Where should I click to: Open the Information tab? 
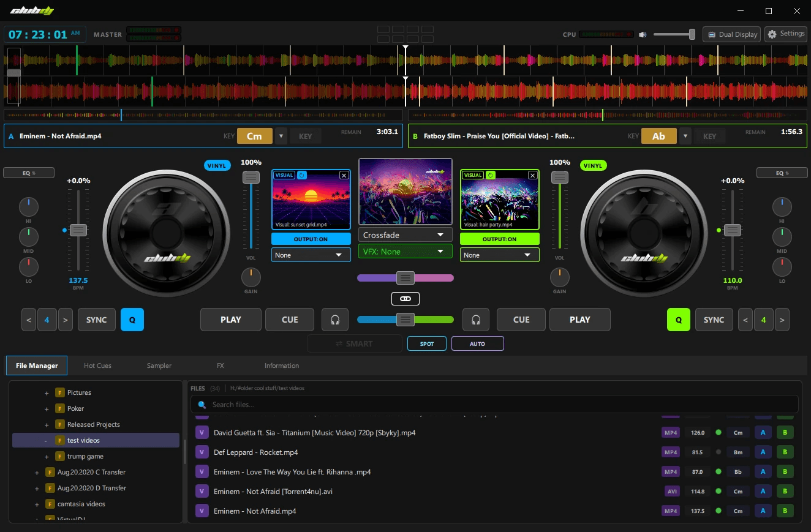click(x=282, y=365)
